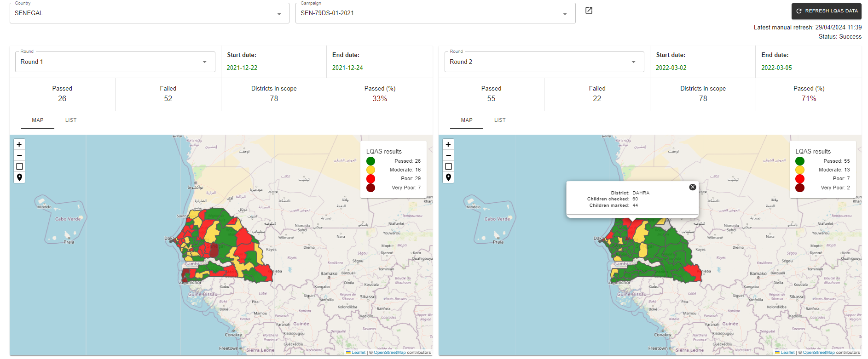Viewport: 868px width, 359px height.
Task: Close the DAHRA district popup
Action: pos(692,187)
